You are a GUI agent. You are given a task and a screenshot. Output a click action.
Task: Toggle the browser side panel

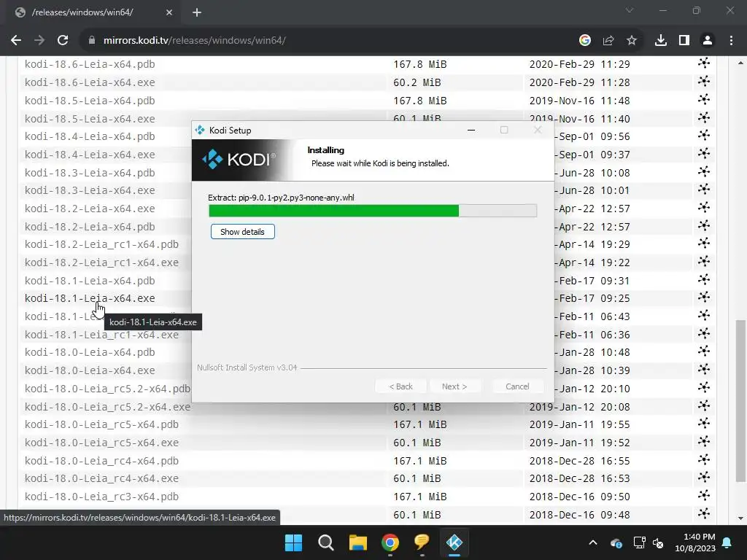684,41
